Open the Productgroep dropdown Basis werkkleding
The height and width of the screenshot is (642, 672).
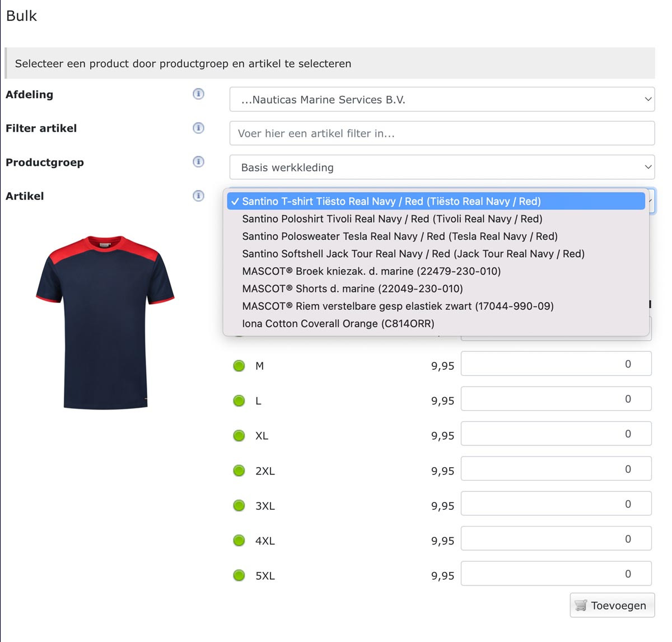click(442, 167)
